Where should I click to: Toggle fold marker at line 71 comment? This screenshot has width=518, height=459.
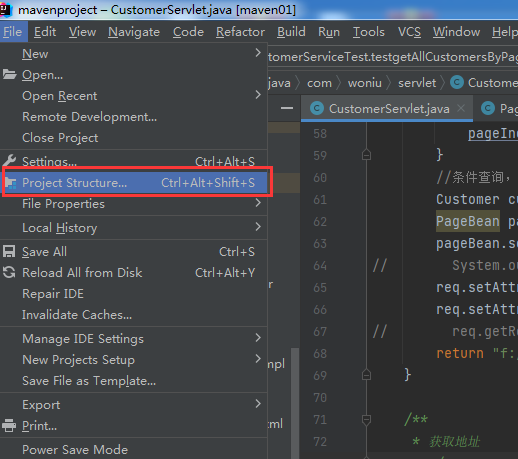pos(366,420)
